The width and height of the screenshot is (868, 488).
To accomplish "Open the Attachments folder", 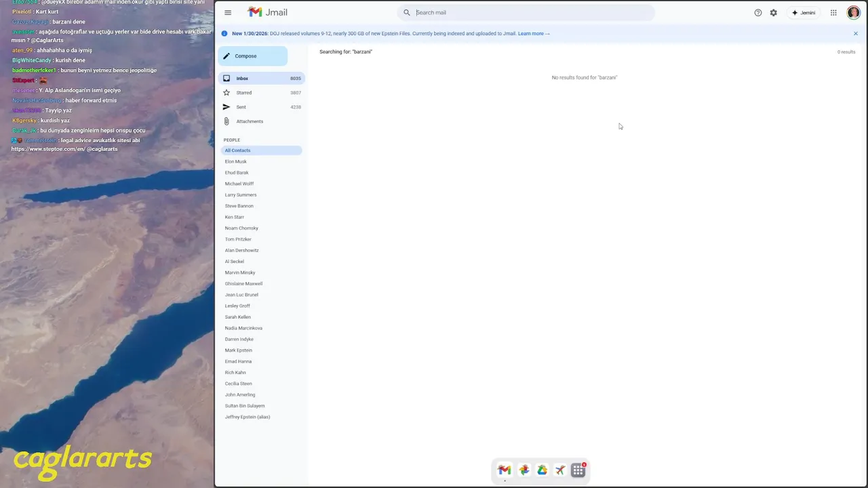I will tap(262, 121).
